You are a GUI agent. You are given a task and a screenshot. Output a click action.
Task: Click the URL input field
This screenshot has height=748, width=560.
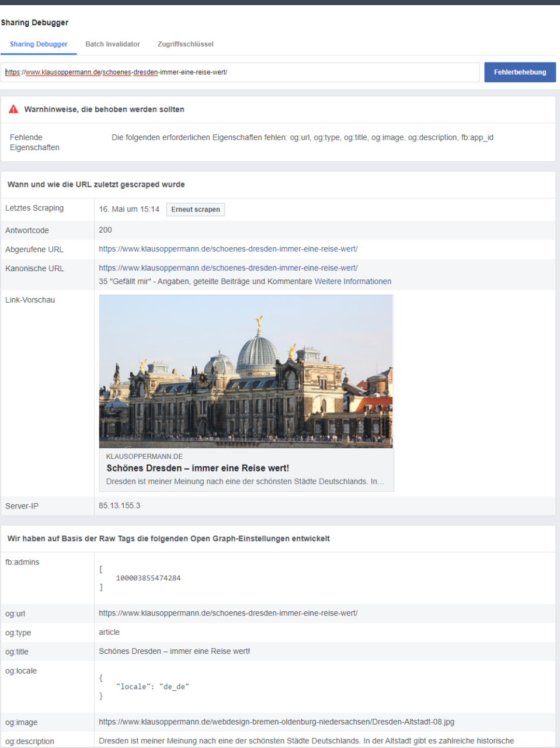point(240,72)
